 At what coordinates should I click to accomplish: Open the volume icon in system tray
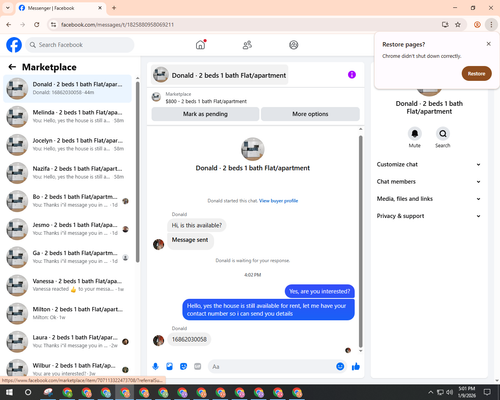coord(450,392)
